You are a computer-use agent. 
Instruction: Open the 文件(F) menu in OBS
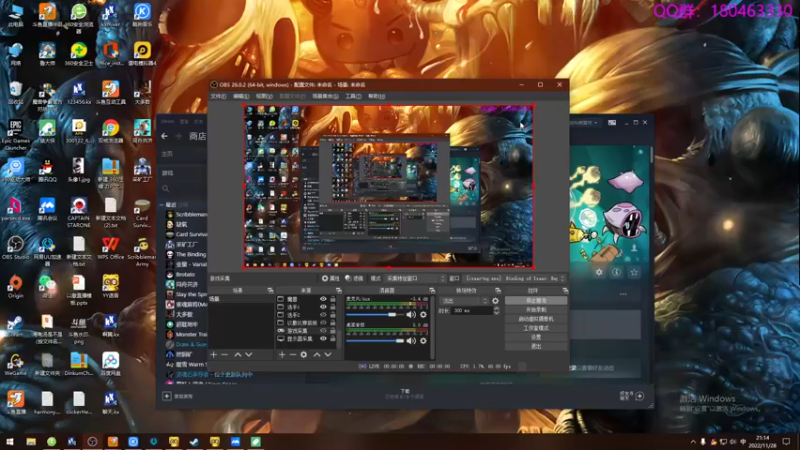[x=218, y=96]
